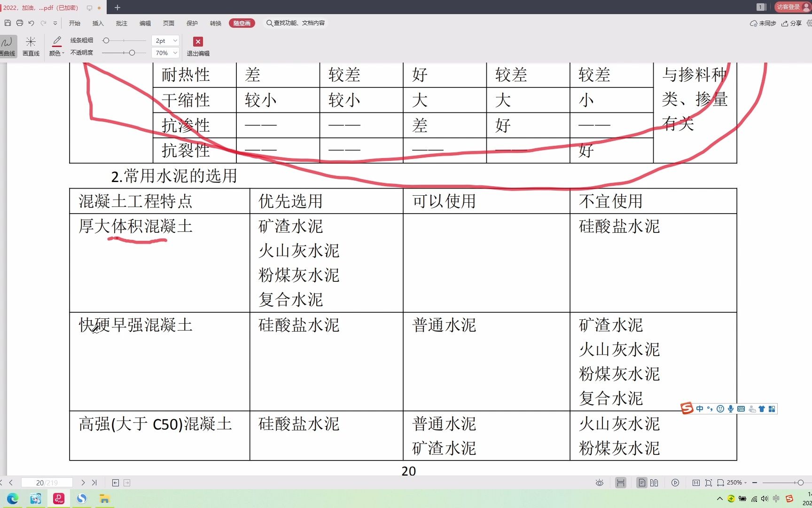
Task: Switch to two-page view
Action: [654, 483]
